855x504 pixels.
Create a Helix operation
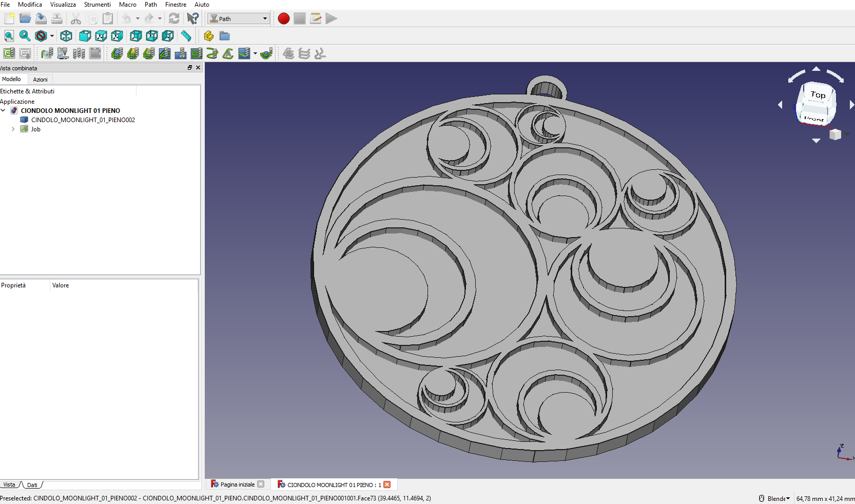pyautogui.click(x=212, y=53)
